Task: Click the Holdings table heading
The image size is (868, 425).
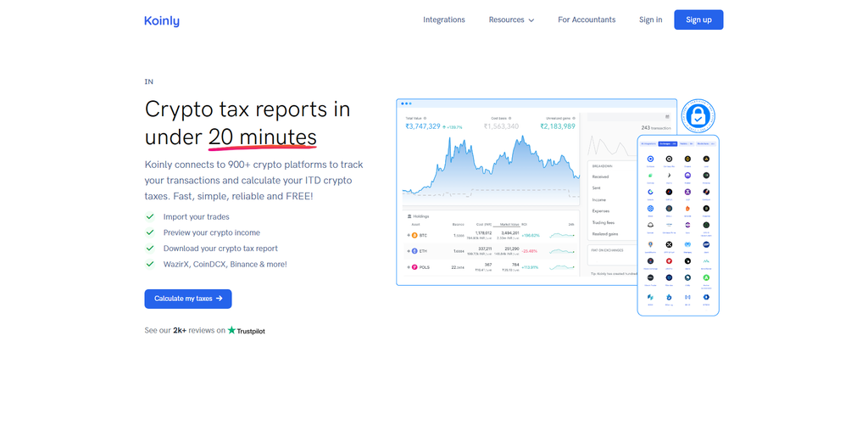Action: click(x=419, y=216)
